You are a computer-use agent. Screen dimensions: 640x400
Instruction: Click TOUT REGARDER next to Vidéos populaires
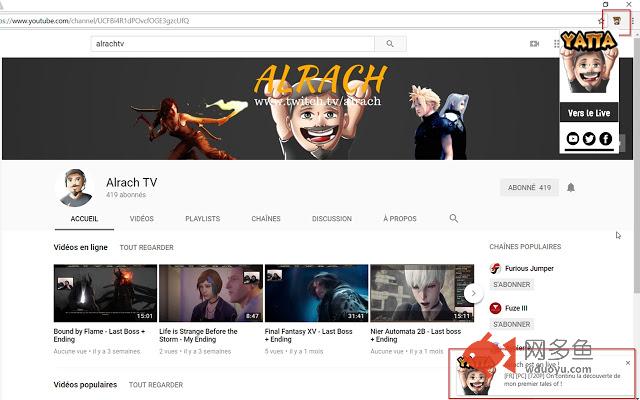coord(156,385)
